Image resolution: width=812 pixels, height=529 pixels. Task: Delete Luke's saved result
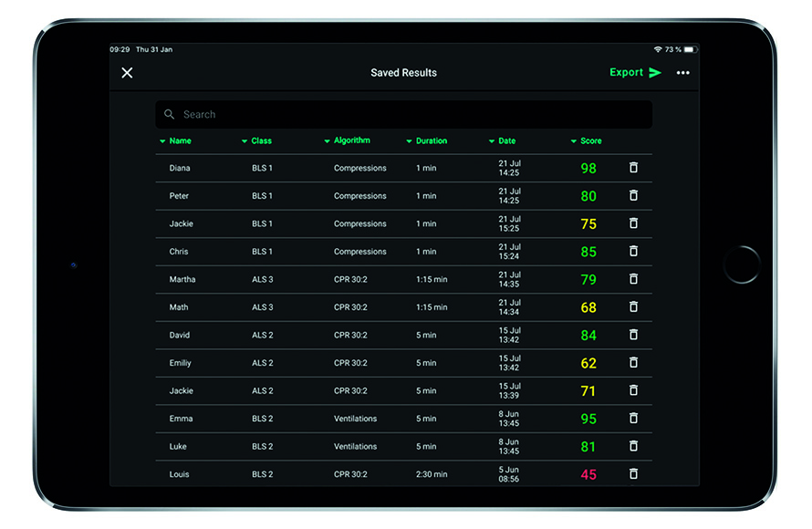pos(633,446)
